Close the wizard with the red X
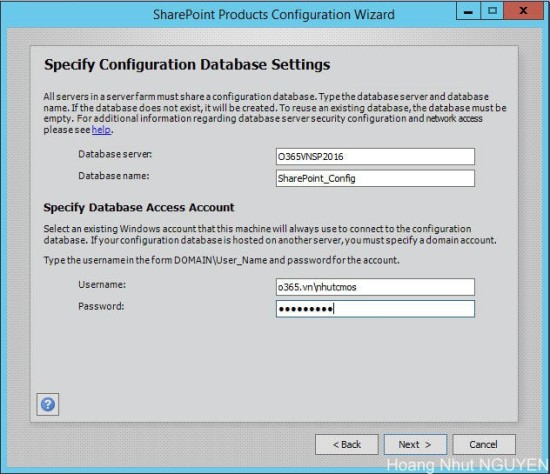The height and width of the screenshot is (474, 550). click(x=523, y=11)
